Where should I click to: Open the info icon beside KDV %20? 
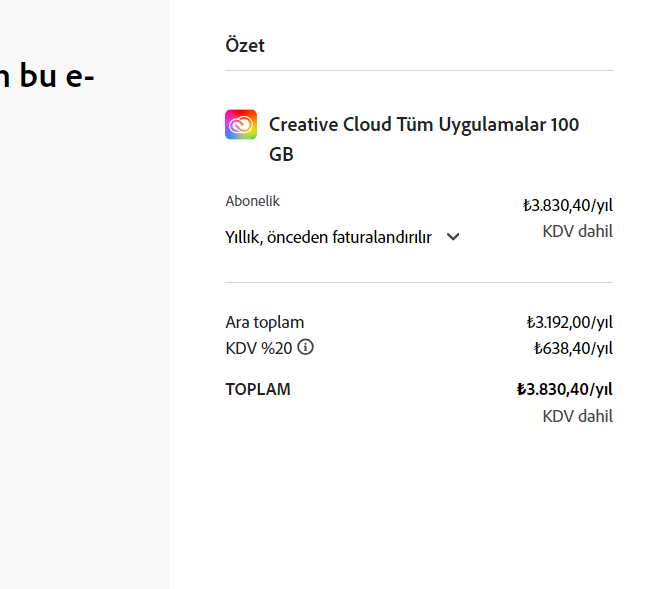pyautogui.click(x=305, y=347)
